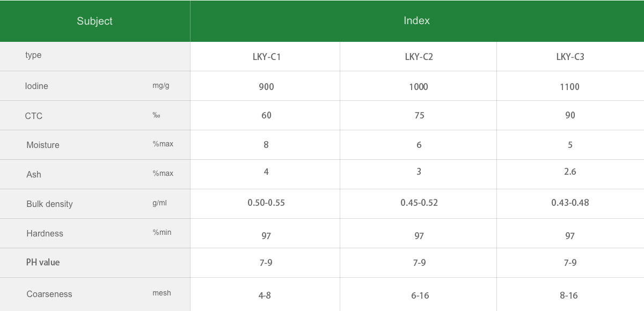Click the Subject column header
This screenshot has height=311, width=644.
tap(94, 21)
